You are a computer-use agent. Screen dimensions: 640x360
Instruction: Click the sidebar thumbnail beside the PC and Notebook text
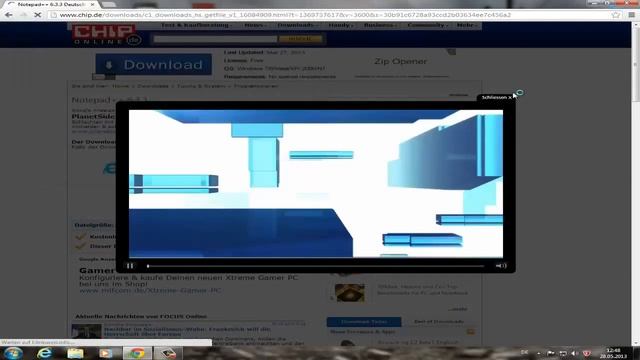tap(349, 293)
